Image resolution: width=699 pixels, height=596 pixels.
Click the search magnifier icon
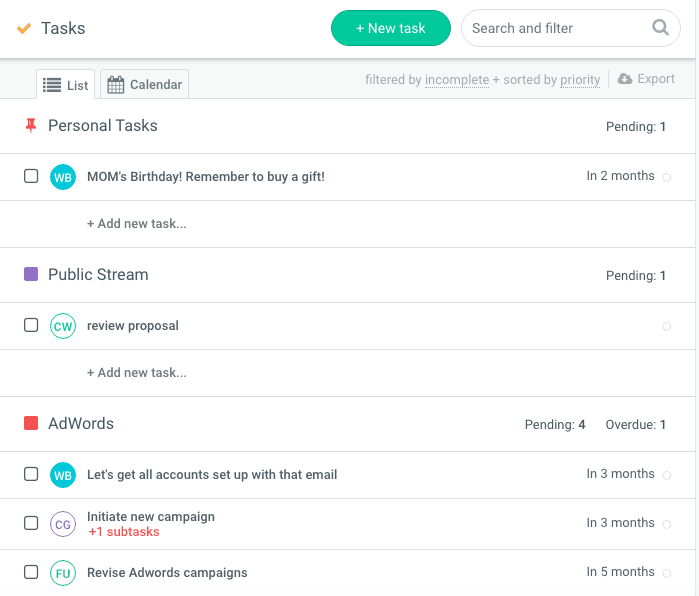(660, 28)
